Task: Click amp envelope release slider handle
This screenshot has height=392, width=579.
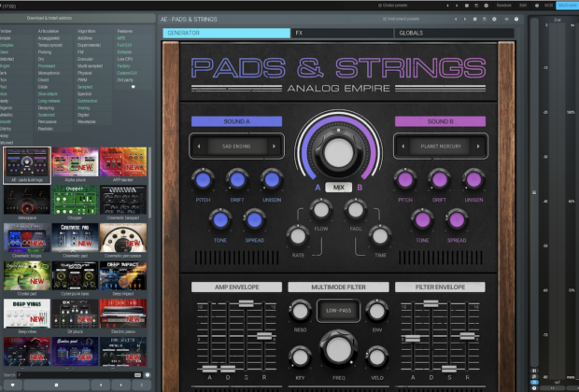Action: click(x=264, y=336)
